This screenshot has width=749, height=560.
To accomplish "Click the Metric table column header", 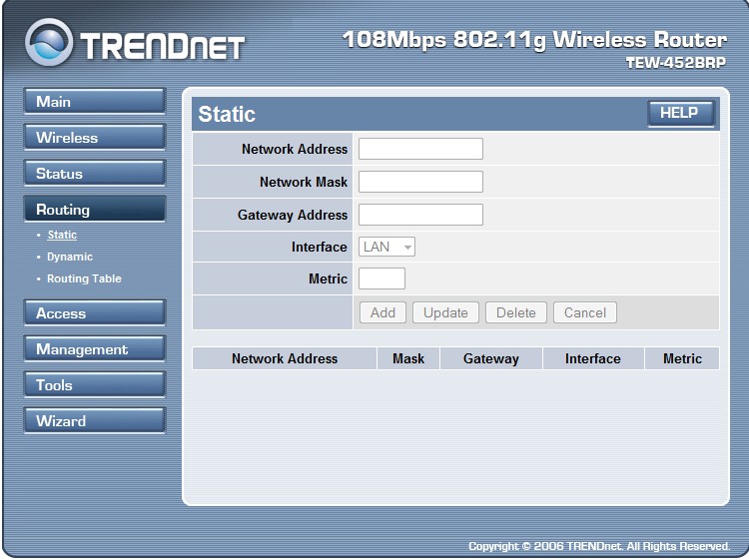I will 682,358.
